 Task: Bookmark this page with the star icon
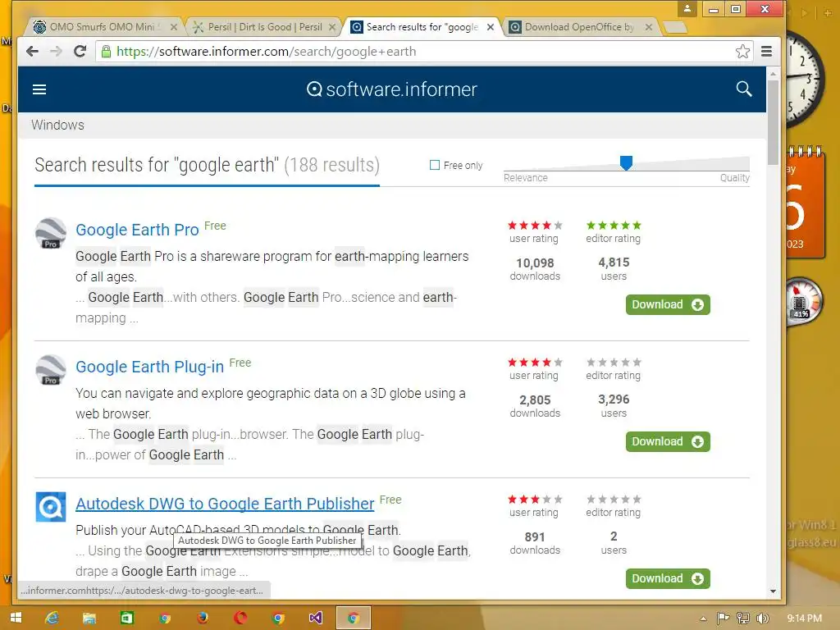click(x=742, y=52)
